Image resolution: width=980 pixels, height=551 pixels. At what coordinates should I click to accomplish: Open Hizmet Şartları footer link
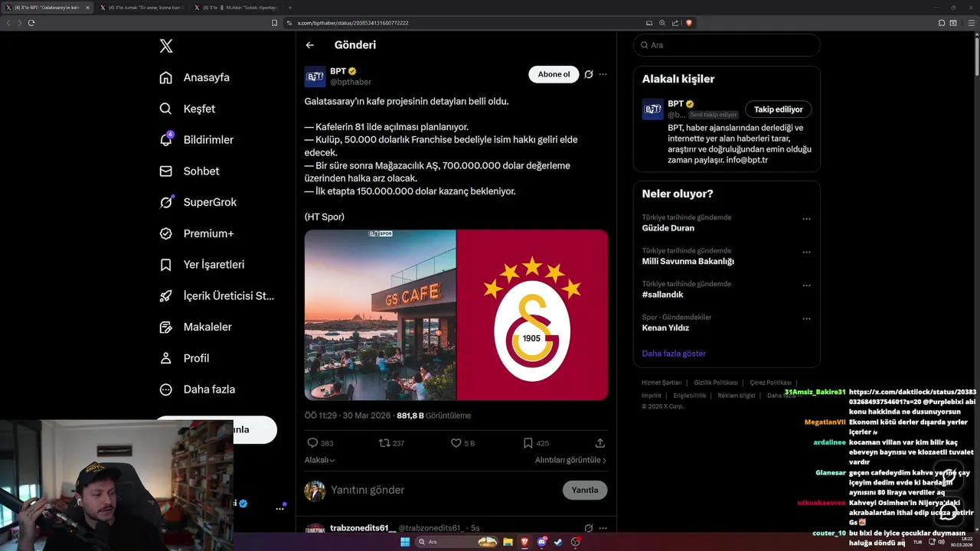(661, 383)
